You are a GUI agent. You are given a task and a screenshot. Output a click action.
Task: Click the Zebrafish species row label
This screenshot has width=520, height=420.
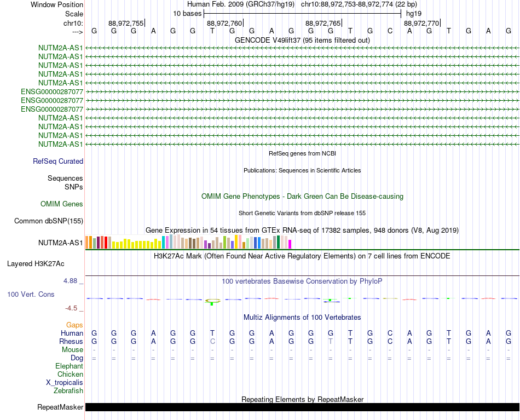(x=68, y=391)
